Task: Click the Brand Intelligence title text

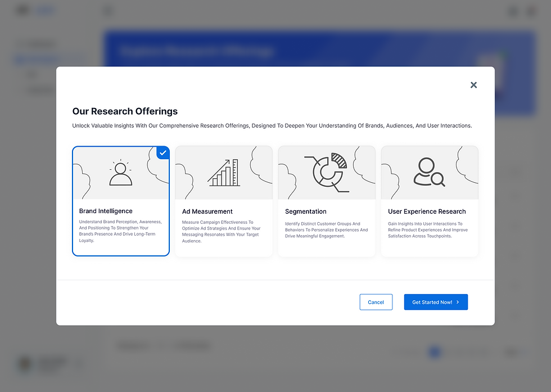Action: point(106,211)
